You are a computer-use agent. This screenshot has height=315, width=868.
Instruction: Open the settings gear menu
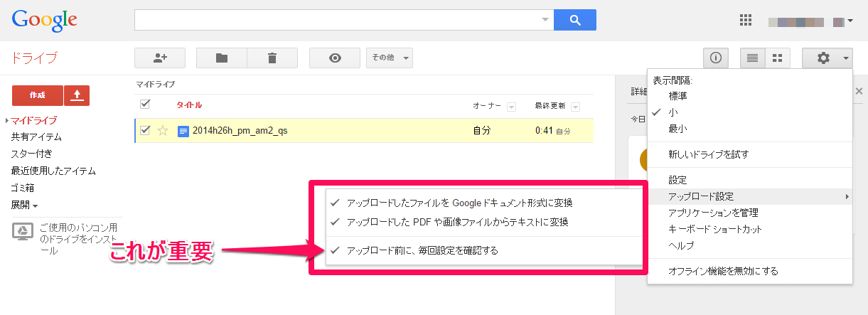[827, 58]
